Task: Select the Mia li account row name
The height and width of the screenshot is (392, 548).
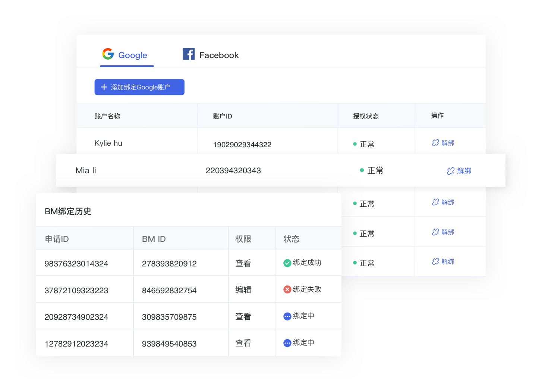Action: click(86, 171)
